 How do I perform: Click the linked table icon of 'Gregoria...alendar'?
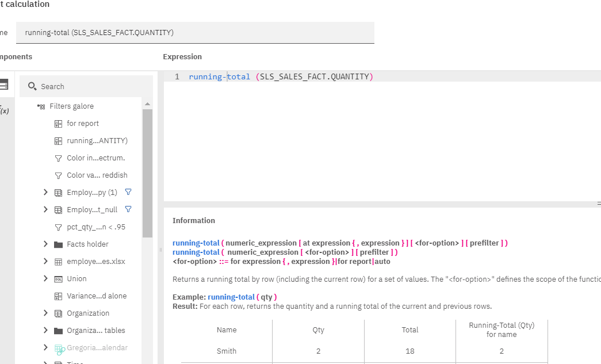59,349
